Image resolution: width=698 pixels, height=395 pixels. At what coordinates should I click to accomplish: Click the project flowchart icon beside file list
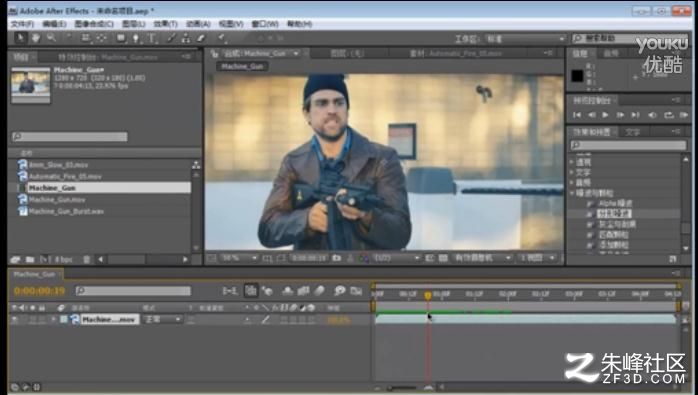point(196,165)
